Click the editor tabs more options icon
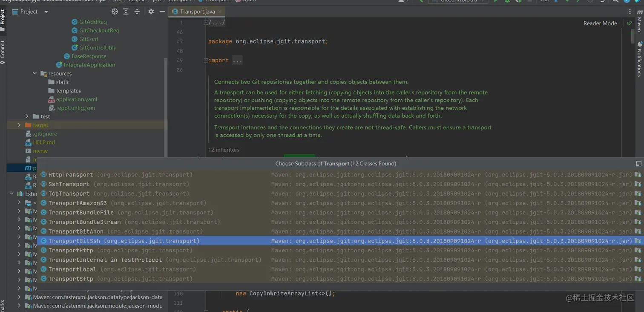Viewport: 644px width, 312px height. click(630, 12)
